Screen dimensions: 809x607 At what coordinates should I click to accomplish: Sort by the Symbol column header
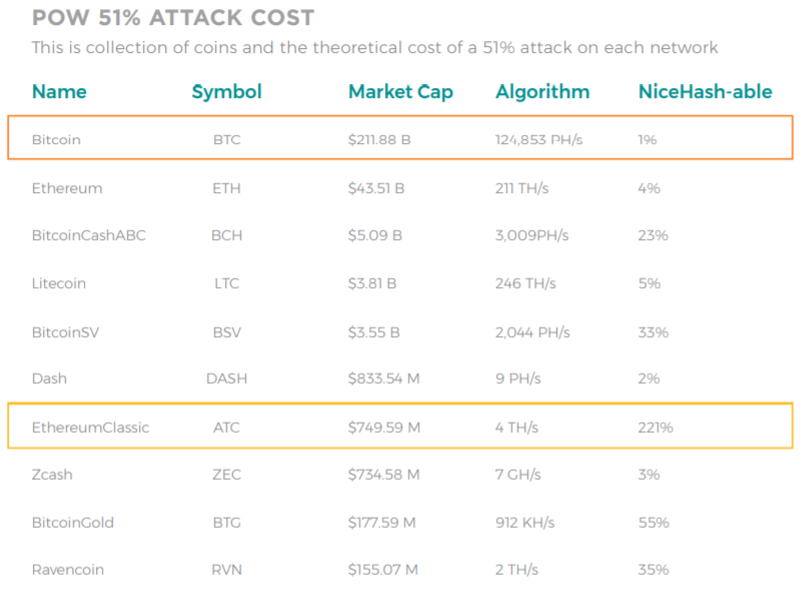coord(226,92)
